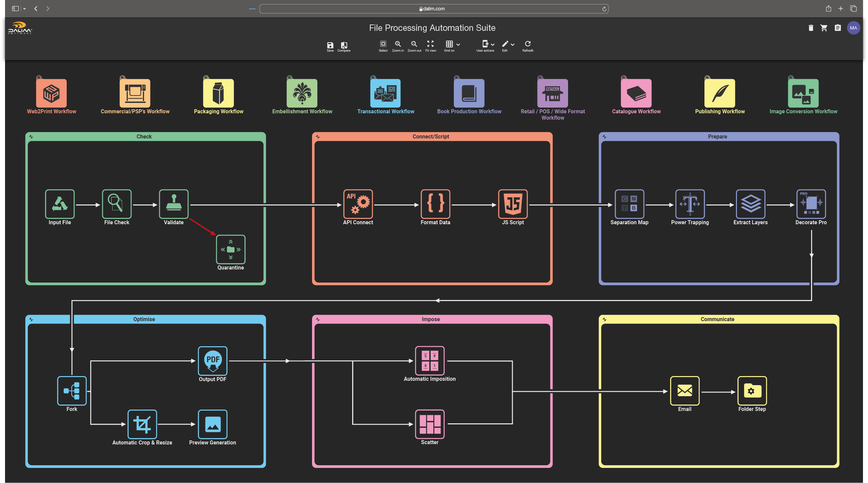This screenshot has height=483, width=868.
Task: Open the Grid dropdown arrow
Action: point(458,45)
